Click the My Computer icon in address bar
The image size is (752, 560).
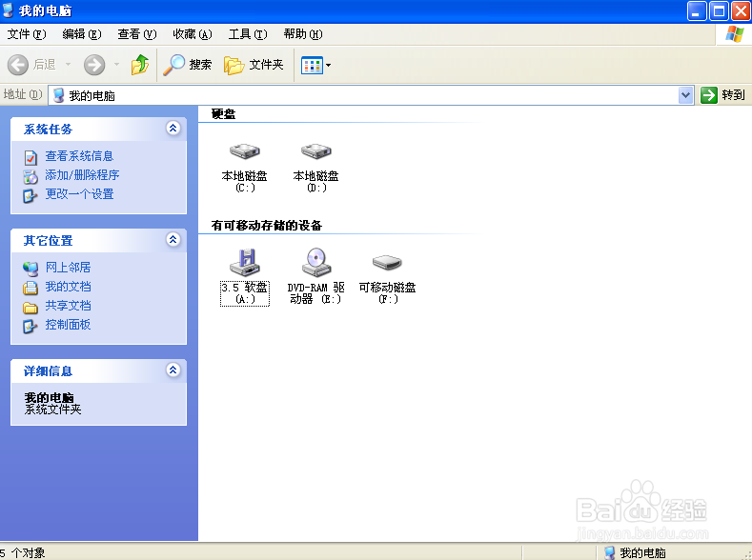click(58, 95)
